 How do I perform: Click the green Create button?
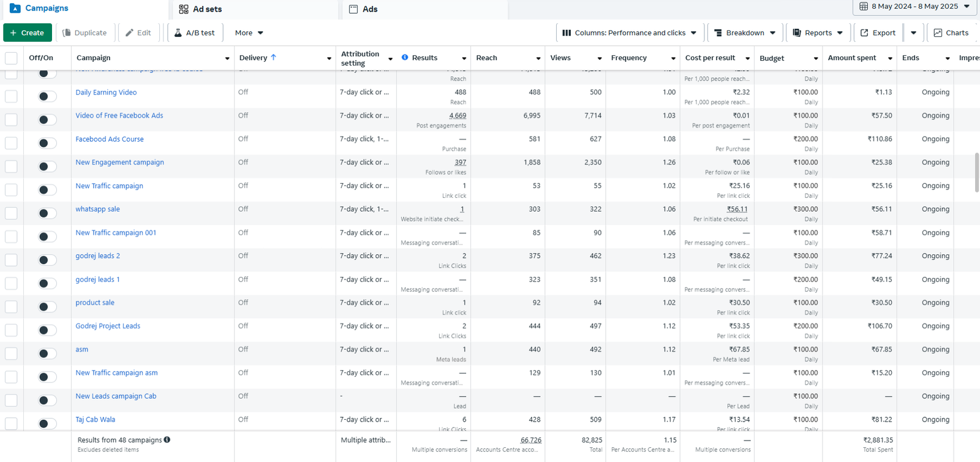[28, 33]
